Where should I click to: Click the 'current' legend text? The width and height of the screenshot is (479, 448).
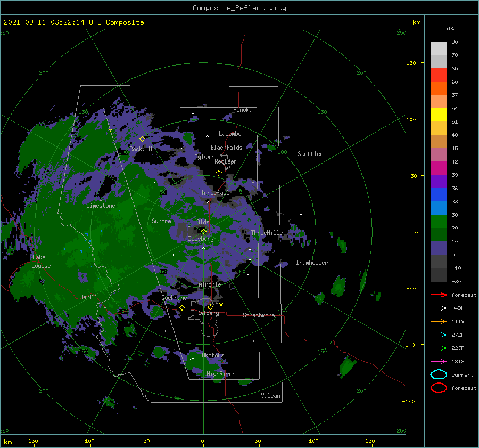pos(462,374)
